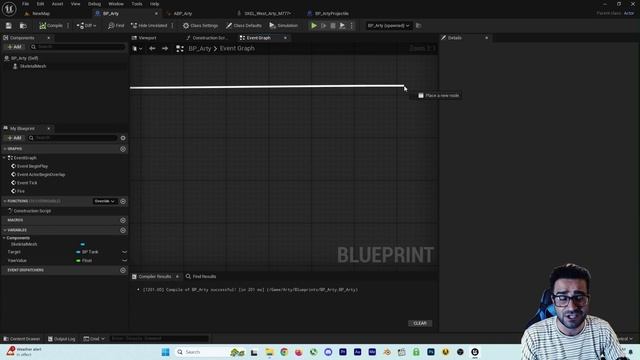Click the BP_Arty breadcrumb link
Image resolution: width=640 pixels, height=360 pixels.
pyautogui.click(x=200, y=49)
